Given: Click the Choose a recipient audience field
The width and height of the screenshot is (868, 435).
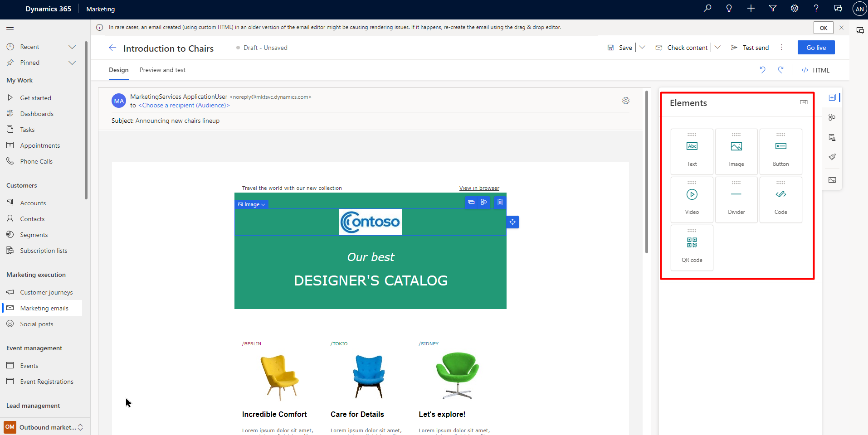Looking at the screenshot, I should tap(184, 105).
